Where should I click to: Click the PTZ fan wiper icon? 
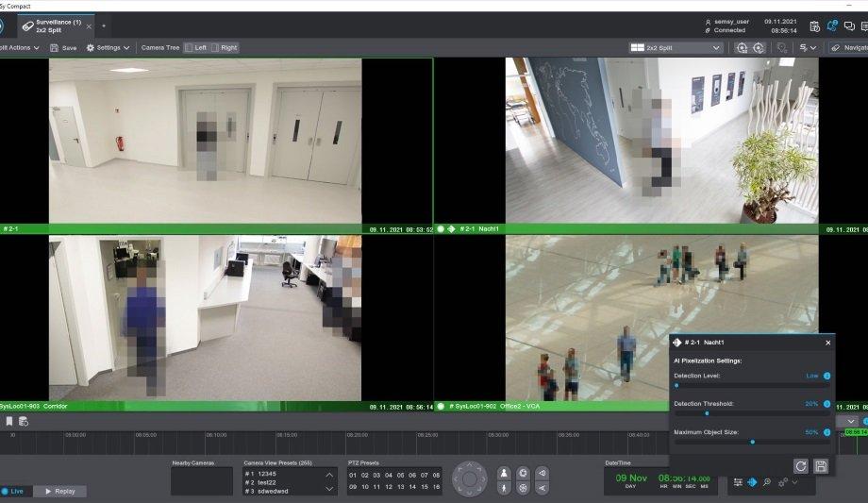(x=523, y=488)
